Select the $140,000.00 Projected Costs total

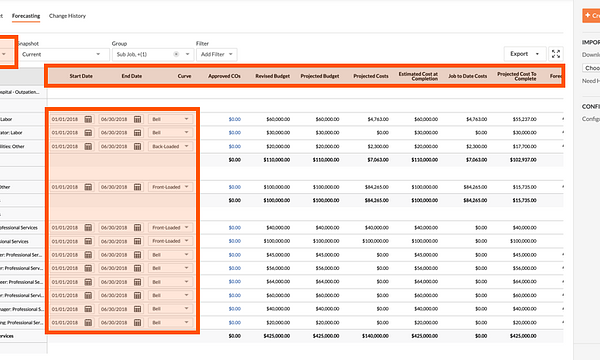375,336
